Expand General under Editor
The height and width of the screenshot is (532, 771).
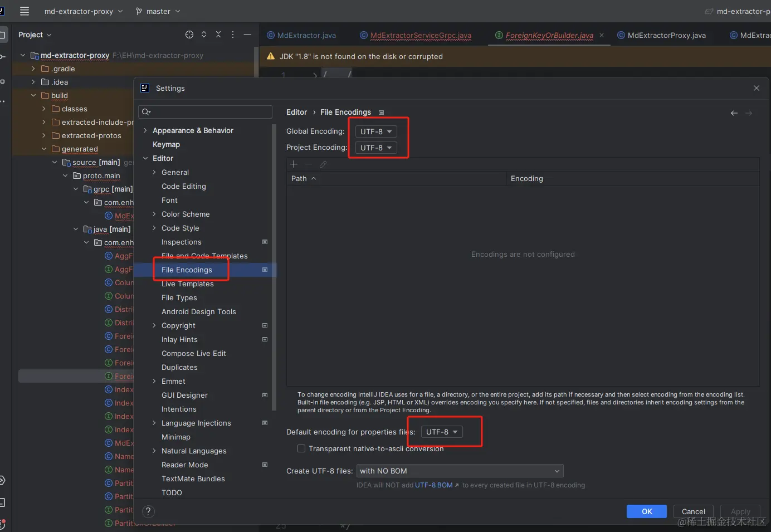[154, 172]
